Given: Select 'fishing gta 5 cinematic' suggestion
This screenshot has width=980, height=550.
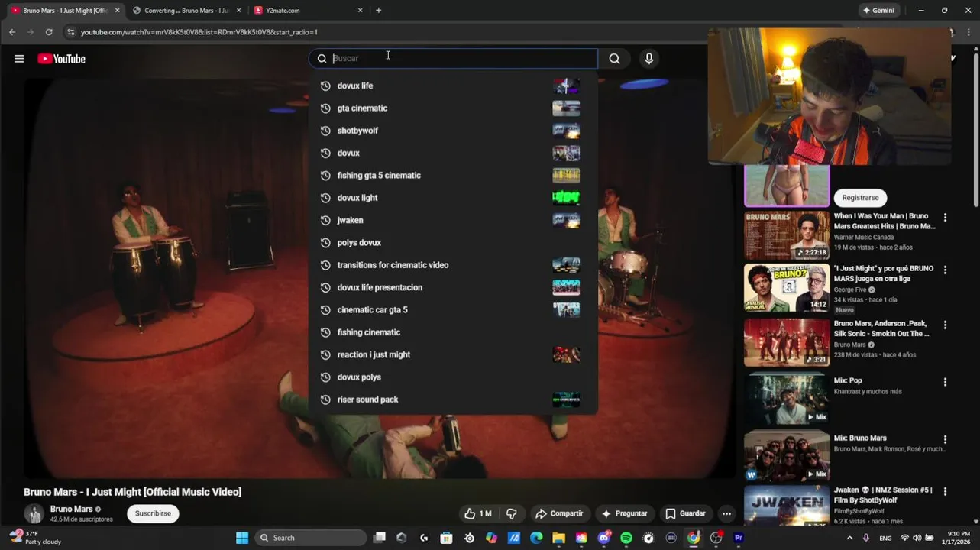Looking at the screenshot, I should pyautogui.click(x=453, y=176).
